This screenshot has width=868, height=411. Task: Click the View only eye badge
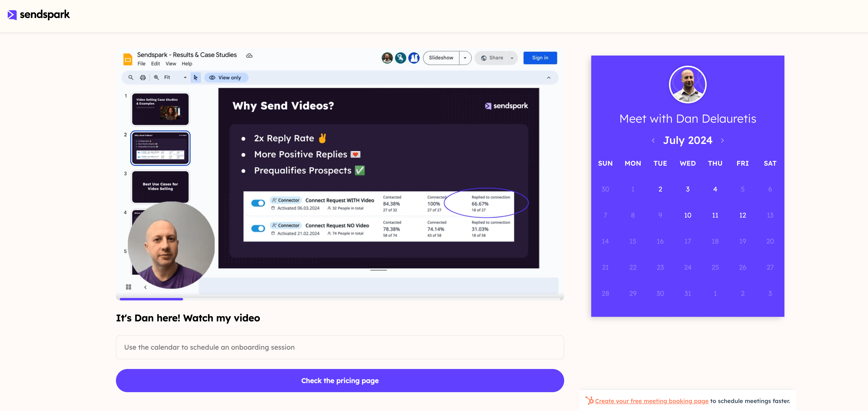[x=226, y=78]
